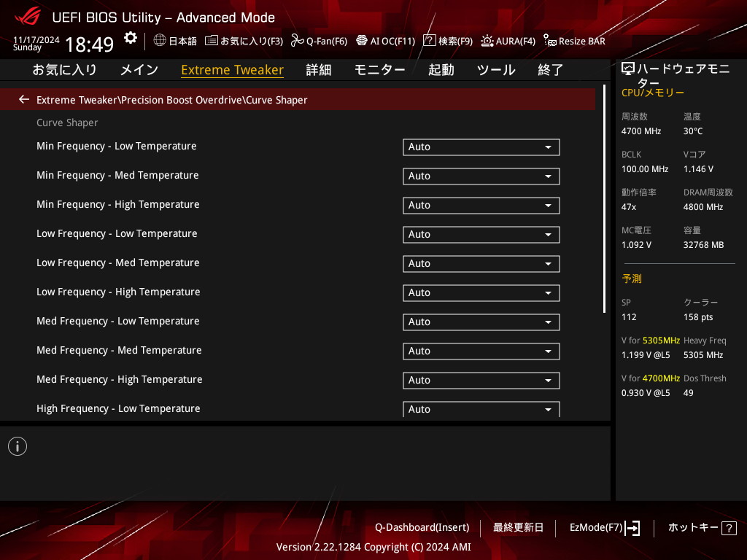747x560 pixels.
Task: Click 最終更新日 button
Action: pyautogui.click(x=519, y=527)
